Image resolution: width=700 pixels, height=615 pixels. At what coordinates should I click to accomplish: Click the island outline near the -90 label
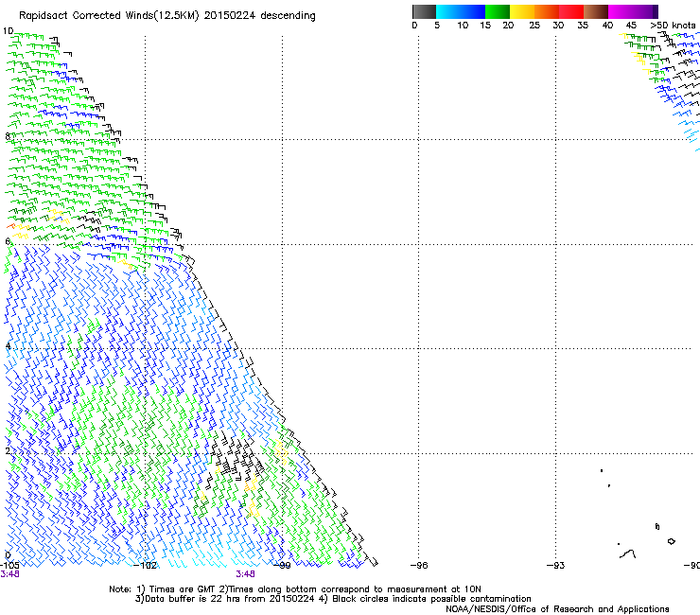click(x=671, y=541)
